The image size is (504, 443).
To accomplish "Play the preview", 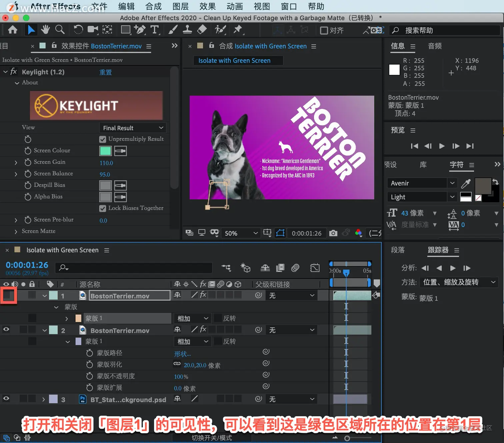I will 442,146.
